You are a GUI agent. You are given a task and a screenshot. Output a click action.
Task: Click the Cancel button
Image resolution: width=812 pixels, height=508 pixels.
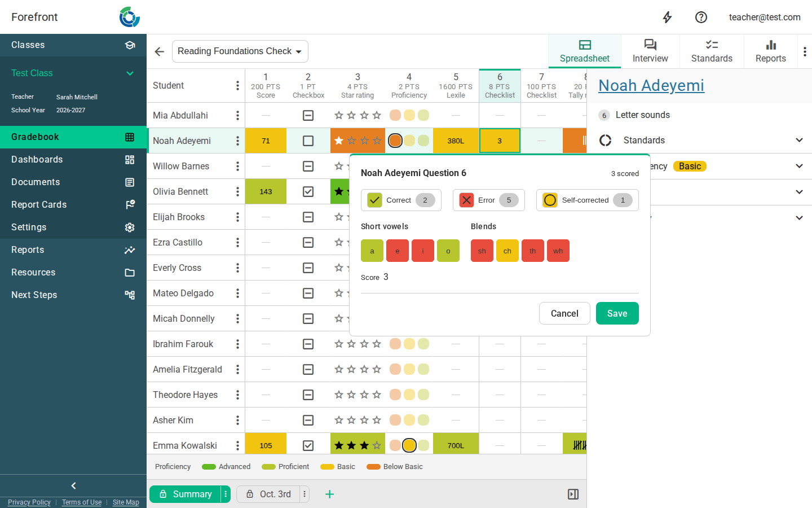[x=564, y=313]
